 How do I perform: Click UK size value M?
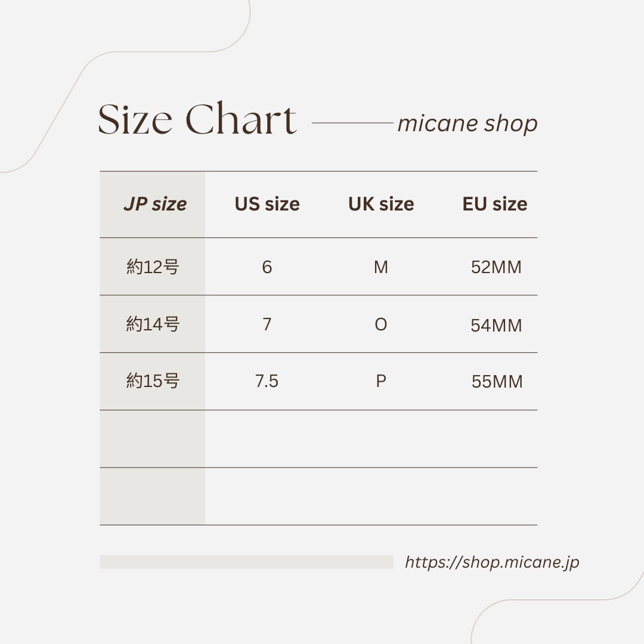(381, 267)
